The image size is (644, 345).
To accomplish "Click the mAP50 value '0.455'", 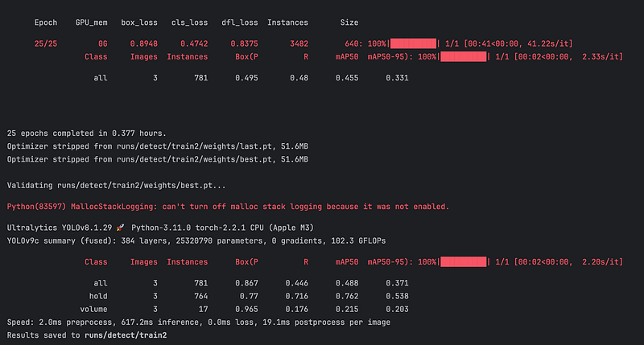I will 347,77.
